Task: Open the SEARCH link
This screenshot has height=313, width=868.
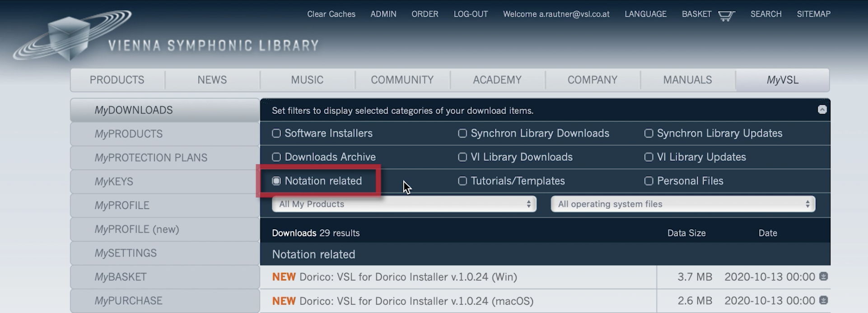Action: pos(766,14)
